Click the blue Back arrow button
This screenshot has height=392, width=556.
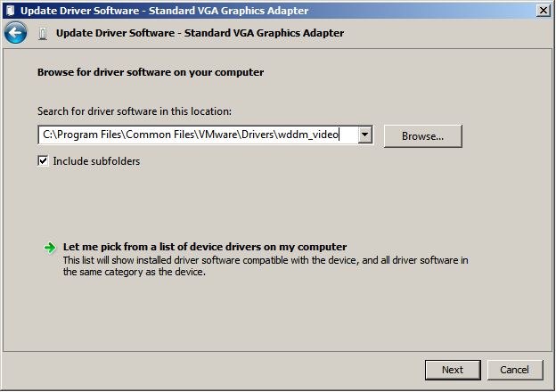click(15, 33)
